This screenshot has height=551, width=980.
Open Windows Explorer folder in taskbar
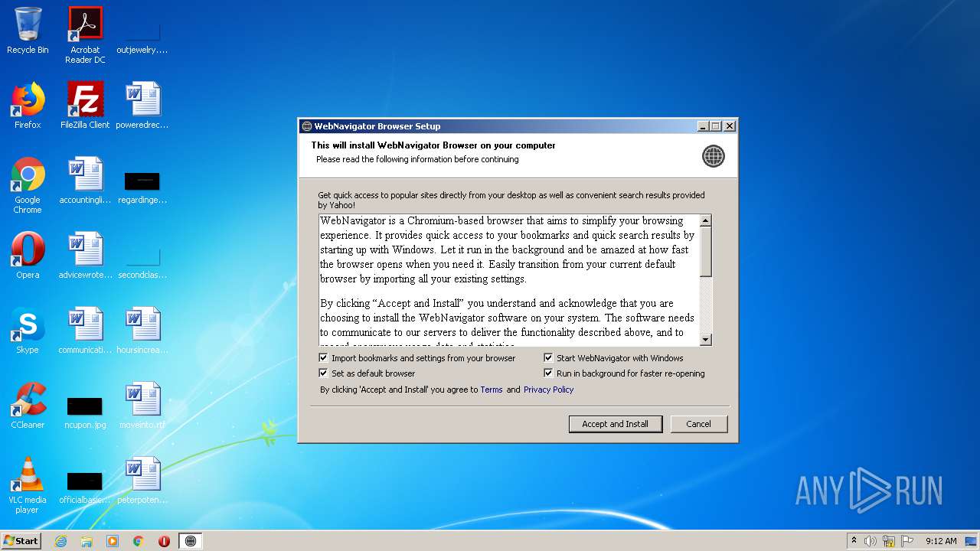pyautogui.click(x=87, y=541)
